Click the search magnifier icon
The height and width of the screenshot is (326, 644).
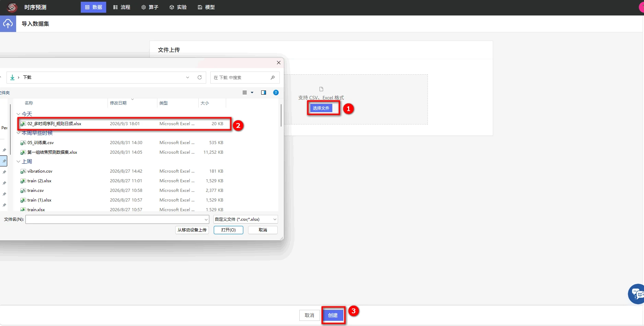tap(273, 77)
